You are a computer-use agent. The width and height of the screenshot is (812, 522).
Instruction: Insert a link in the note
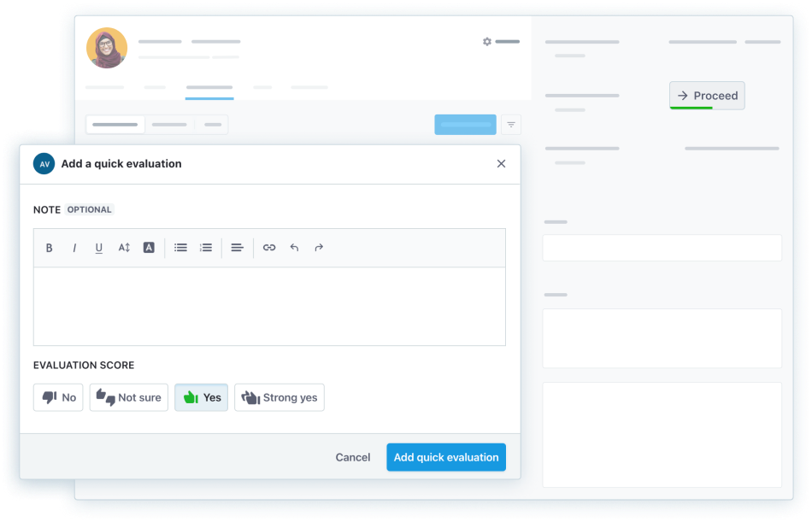pos(269,248)
